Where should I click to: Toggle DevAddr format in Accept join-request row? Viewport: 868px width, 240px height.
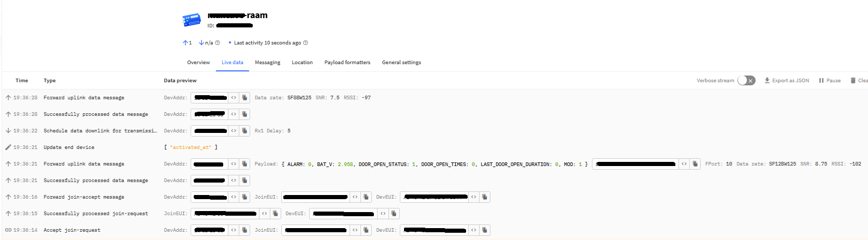(234, 230)
